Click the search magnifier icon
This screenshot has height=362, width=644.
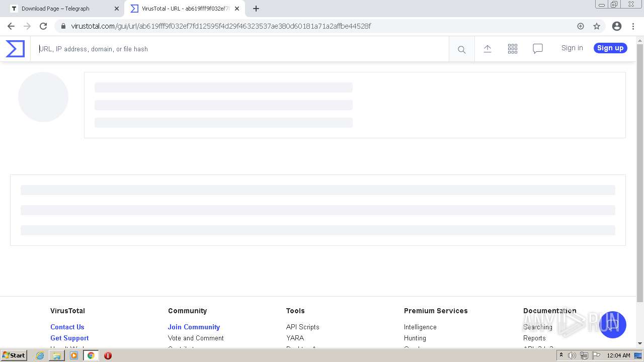(x=461, y=49)
